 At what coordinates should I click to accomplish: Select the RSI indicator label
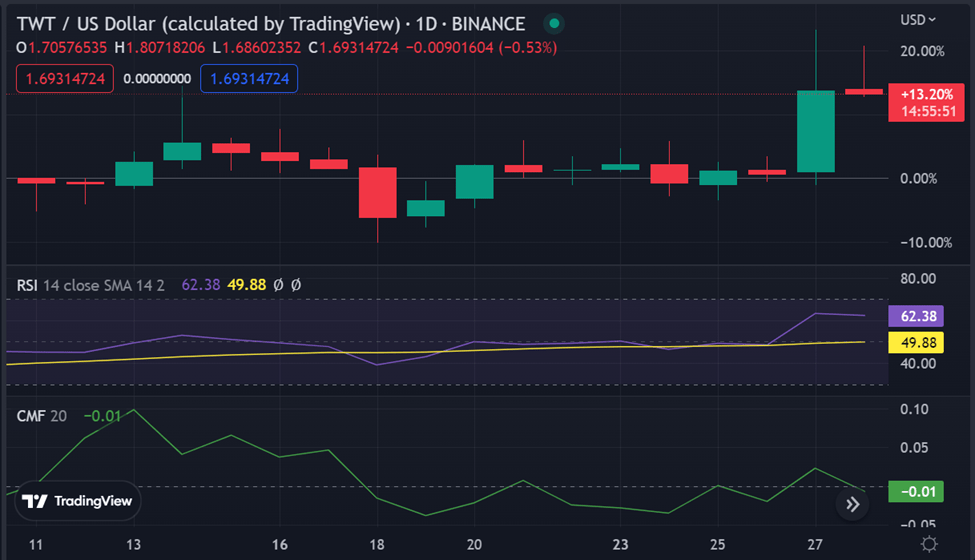pos(27,285)
